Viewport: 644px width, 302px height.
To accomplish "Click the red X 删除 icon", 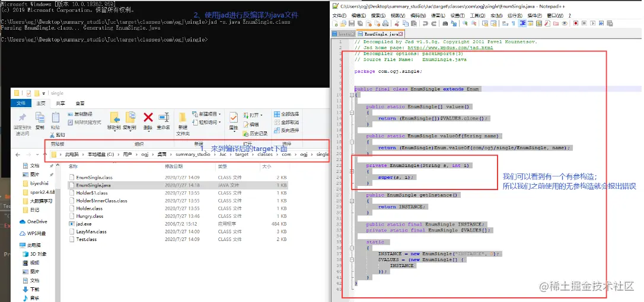I will [148, 117].
